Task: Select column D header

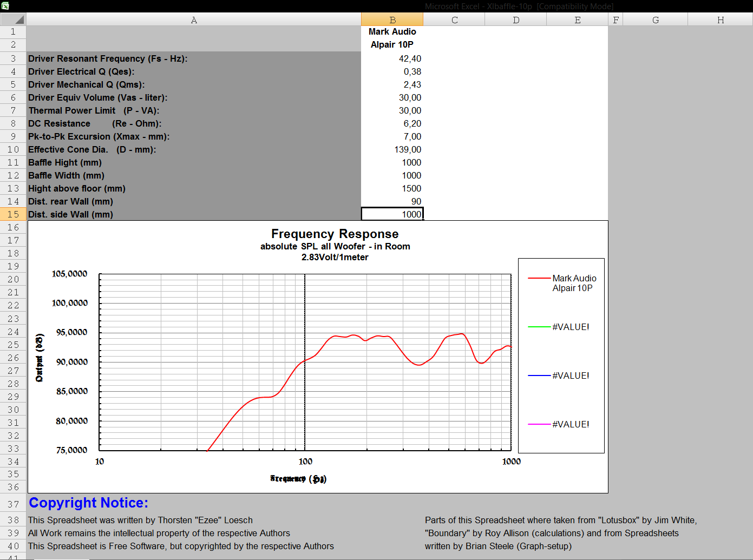Action: click(x=516, y=19)
